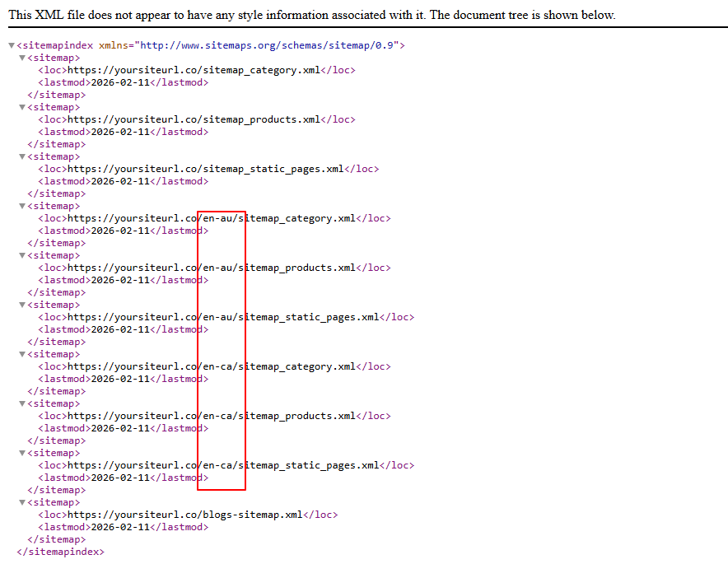Screen dimensions: 728x578
Task: Collapse sitemap node containing en-au/sitemap_category.xml
Action: pos(22,207)
